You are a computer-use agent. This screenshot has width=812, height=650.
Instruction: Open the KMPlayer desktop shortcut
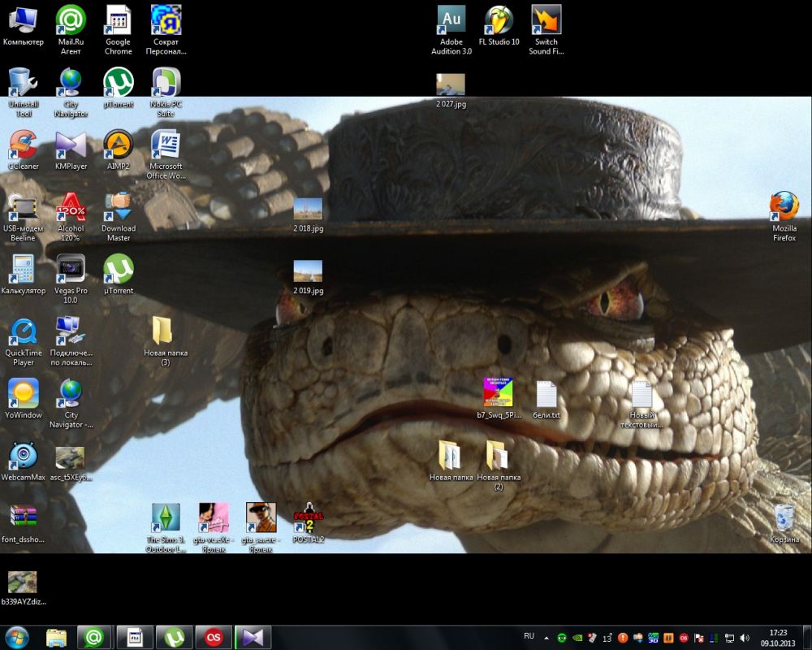tap(71, 150)
